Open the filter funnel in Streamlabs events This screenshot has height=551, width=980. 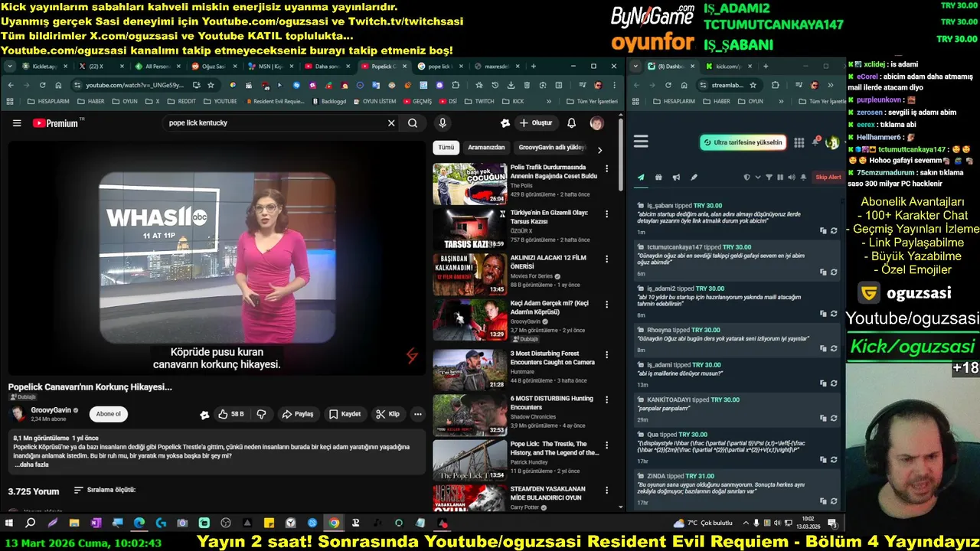(769, 178)
